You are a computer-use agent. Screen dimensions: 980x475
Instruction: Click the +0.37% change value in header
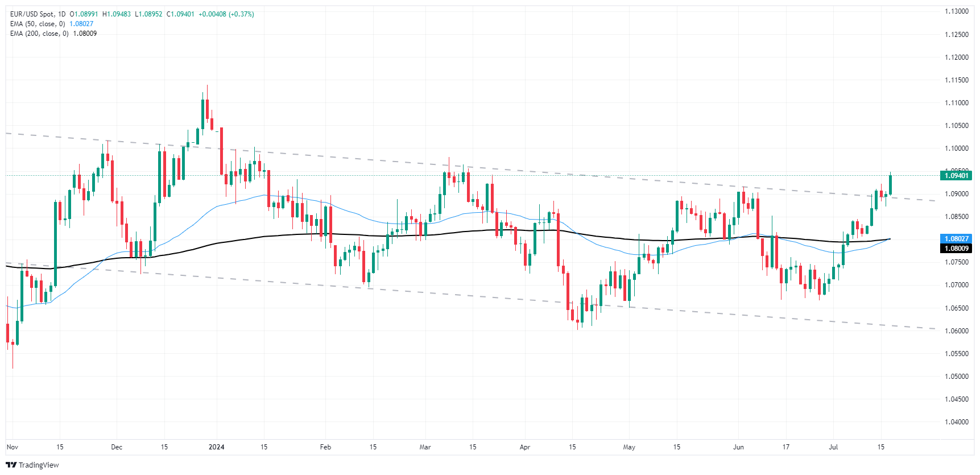(241, 14)
